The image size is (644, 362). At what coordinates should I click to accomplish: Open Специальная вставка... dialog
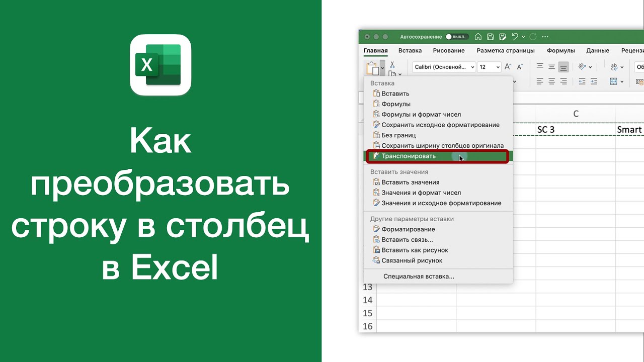click(x=438, y=277)
